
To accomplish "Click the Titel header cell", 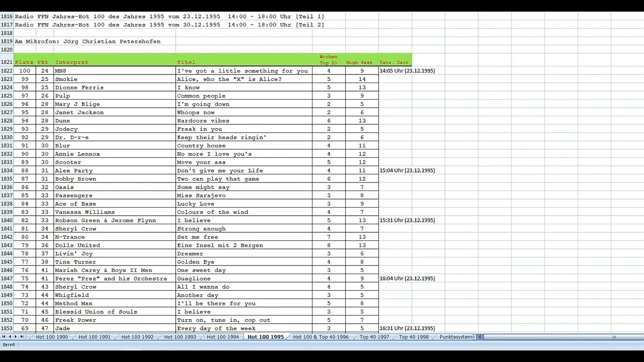I will pos(244,60).
